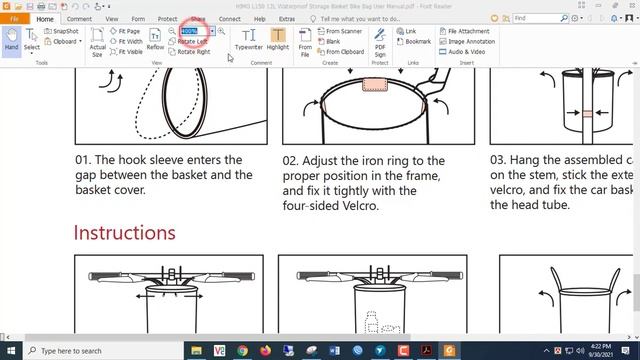
Task: Take a SnapShot of the page
Action: pos(61,31)
